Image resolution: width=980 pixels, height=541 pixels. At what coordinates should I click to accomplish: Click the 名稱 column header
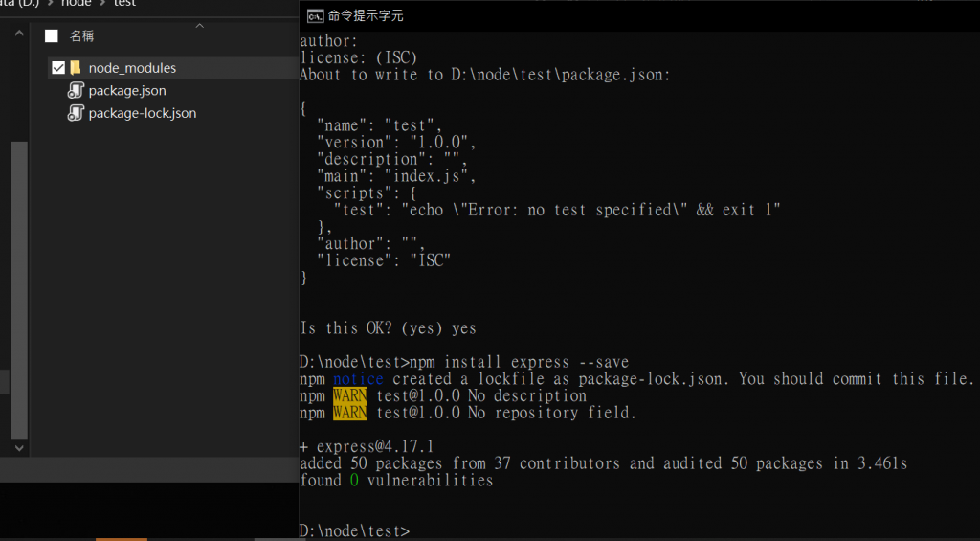tap(82, 36)
